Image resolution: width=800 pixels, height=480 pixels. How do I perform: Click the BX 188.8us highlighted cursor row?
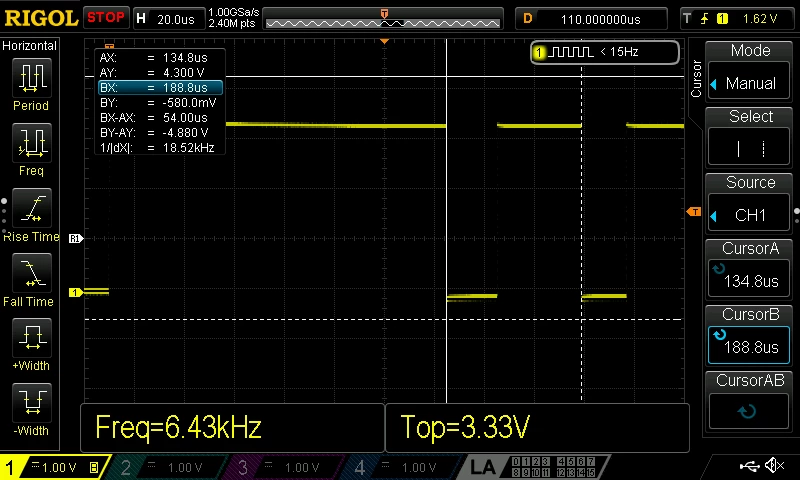pos(160,88)
